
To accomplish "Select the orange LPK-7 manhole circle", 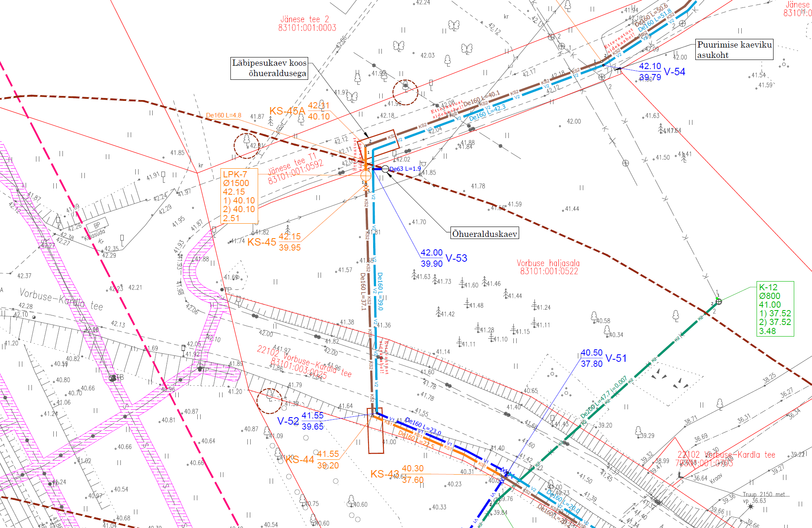I will (x=366, y=175).
